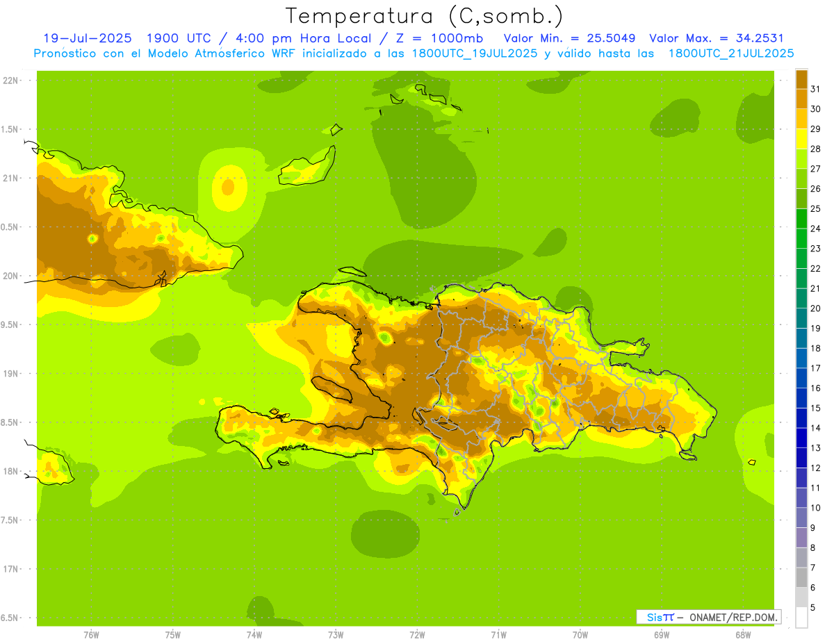The image size is (834, 644).
Task: Click the '18N' latitude label
Action: click(x=10, y=471)
